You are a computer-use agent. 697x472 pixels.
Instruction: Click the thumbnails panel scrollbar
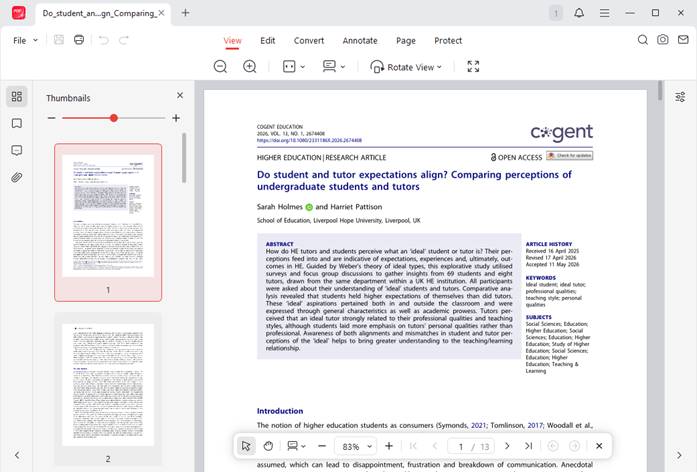coord(184,158)
